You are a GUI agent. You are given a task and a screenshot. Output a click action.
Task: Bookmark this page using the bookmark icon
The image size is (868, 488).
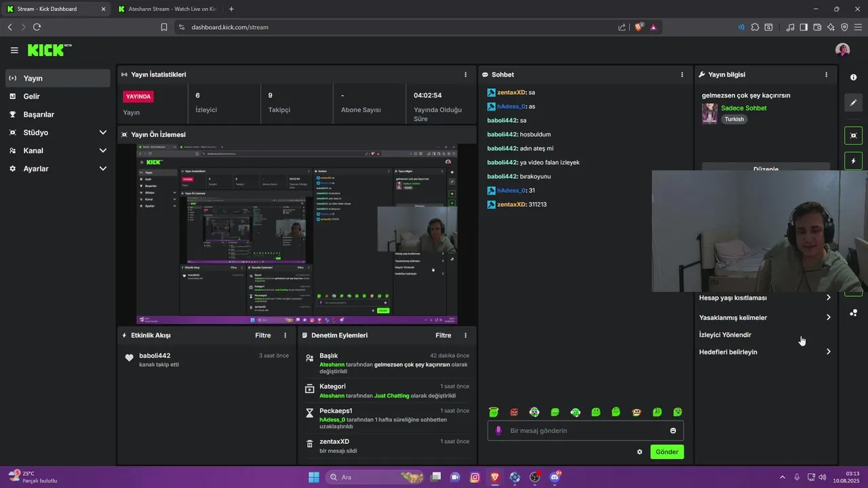point(163,27)
